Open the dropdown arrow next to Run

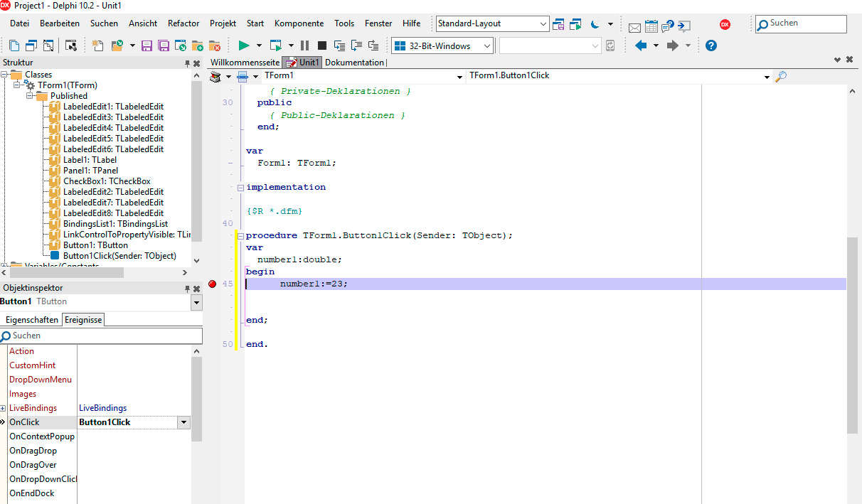[259, 45]
